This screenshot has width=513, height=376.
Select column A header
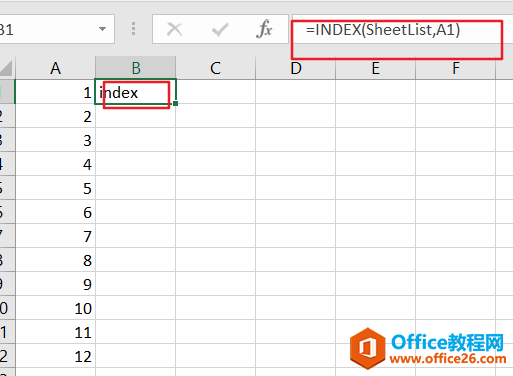point(55,68)
